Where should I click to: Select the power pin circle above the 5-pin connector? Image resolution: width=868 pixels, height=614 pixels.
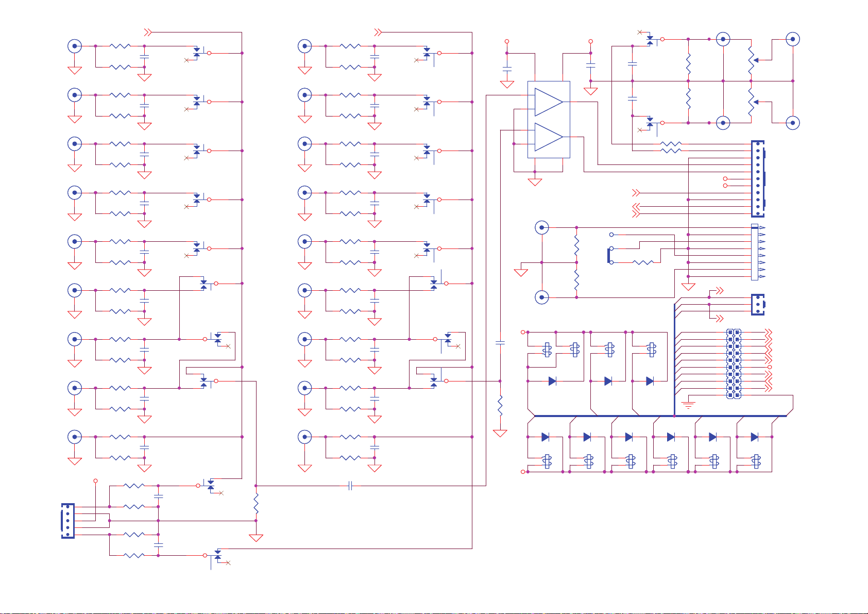point(95,480)
